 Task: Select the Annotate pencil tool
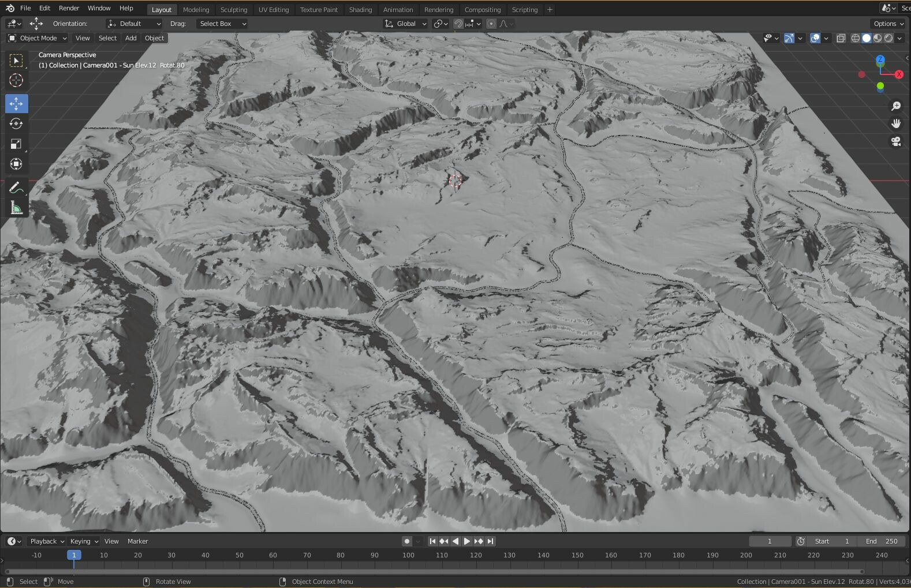click(x=16, y=188)
